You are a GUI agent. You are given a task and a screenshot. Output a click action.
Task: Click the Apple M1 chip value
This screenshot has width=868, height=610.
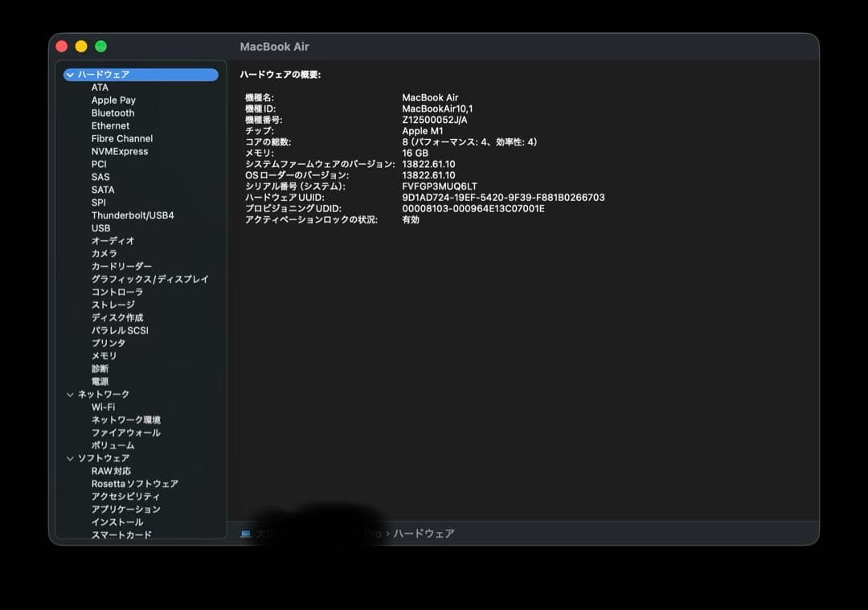click(423, 131)
